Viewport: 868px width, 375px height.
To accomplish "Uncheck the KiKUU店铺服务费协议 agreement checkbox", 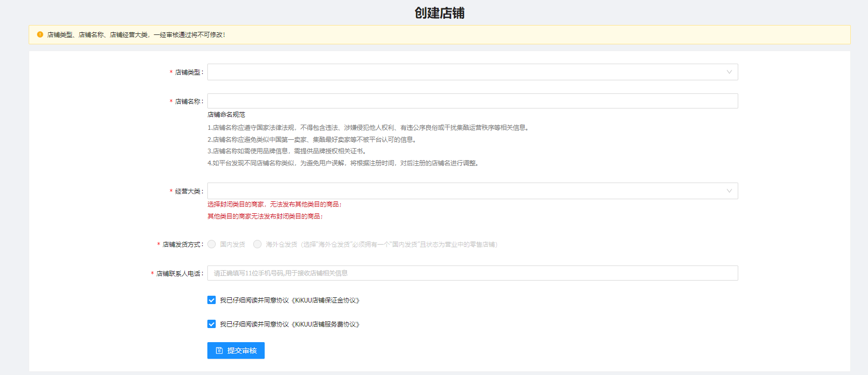I will pyautogui.click(x=212, y=324).
